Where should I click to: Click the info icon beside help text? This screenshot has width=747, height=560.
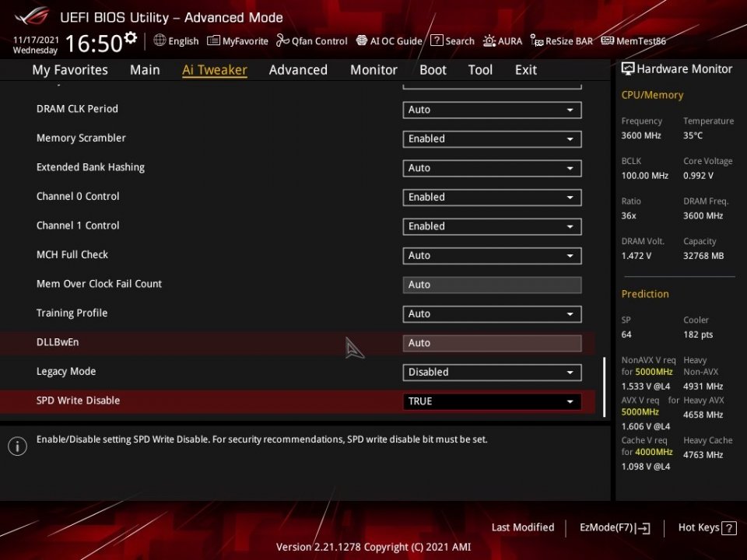coord(18,446)
